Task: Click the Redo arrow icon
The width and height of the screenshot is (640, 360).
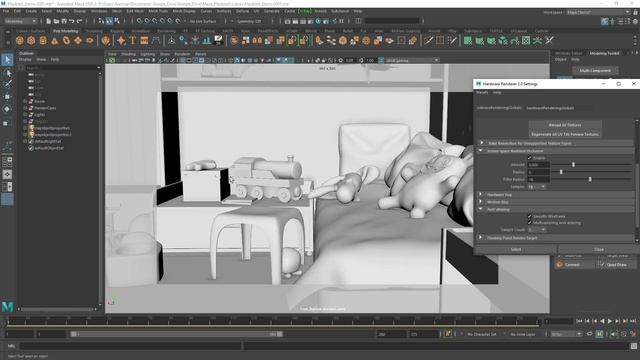Action: point(80,21)
